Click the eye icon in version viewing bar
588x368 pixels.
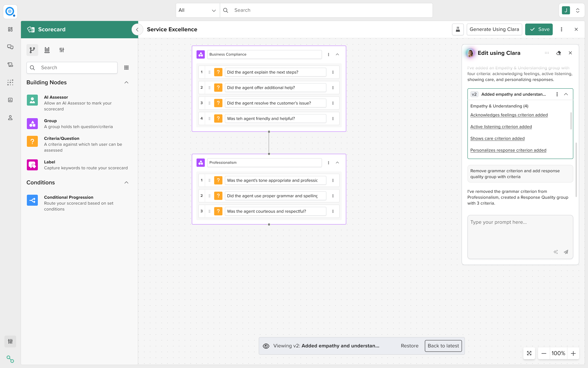(266, 346)
